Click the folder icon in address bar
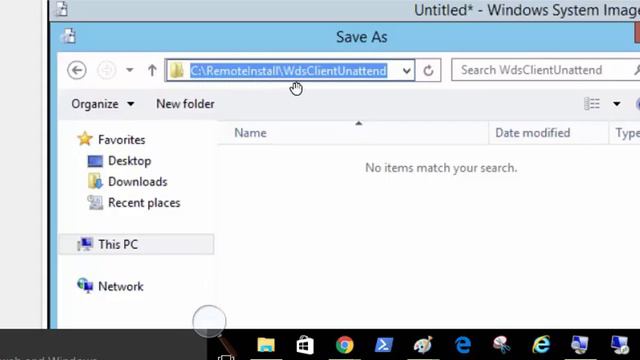The width and height of the screenshot is (640, 360). (177, 71)
